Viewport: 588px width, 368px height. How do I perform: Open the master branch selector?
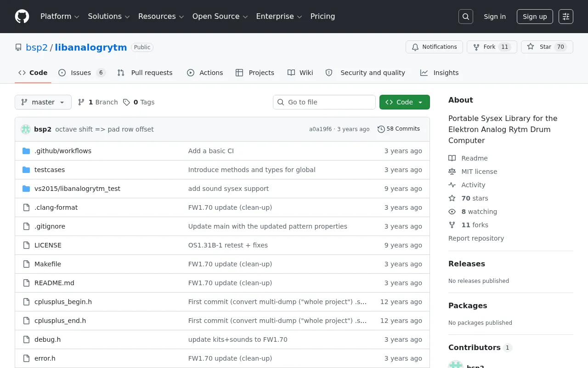(x=43, y=102)
